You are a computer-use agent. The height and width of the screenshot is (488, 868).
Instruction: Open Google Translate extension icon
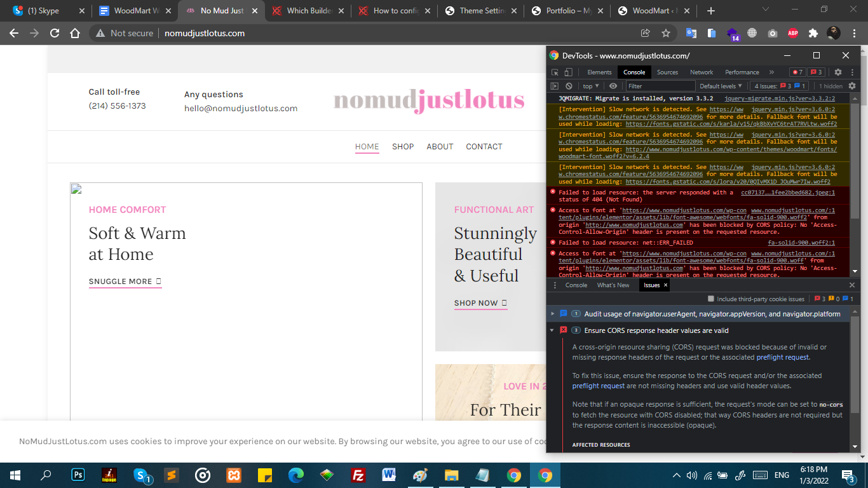click(691, 33)
